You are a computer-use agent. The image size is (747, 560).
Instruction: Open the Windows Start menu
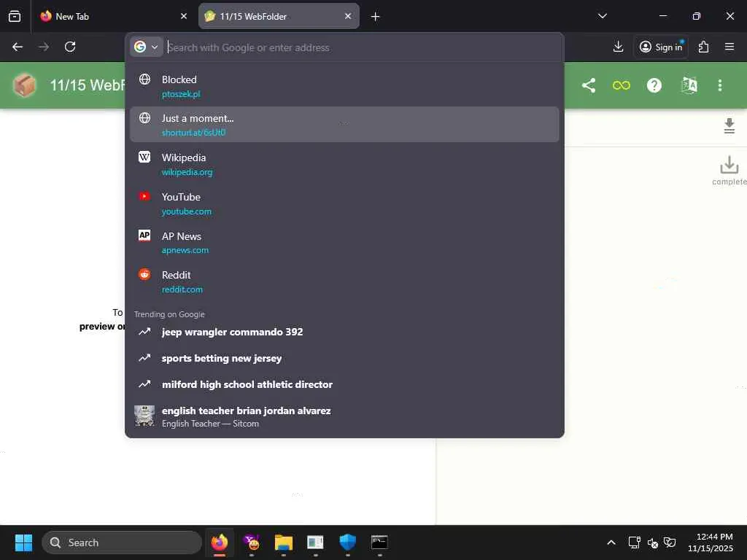tap(23, 542)
